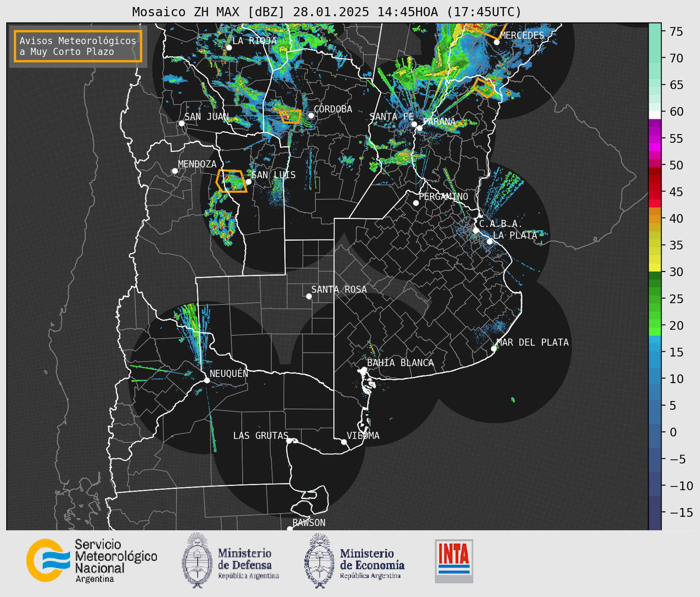The height and width of the screenshot is (597, 700).
Task: Click the SAN JUAN city marker dot
Action: pyautogui.click(x=181, y=123)
